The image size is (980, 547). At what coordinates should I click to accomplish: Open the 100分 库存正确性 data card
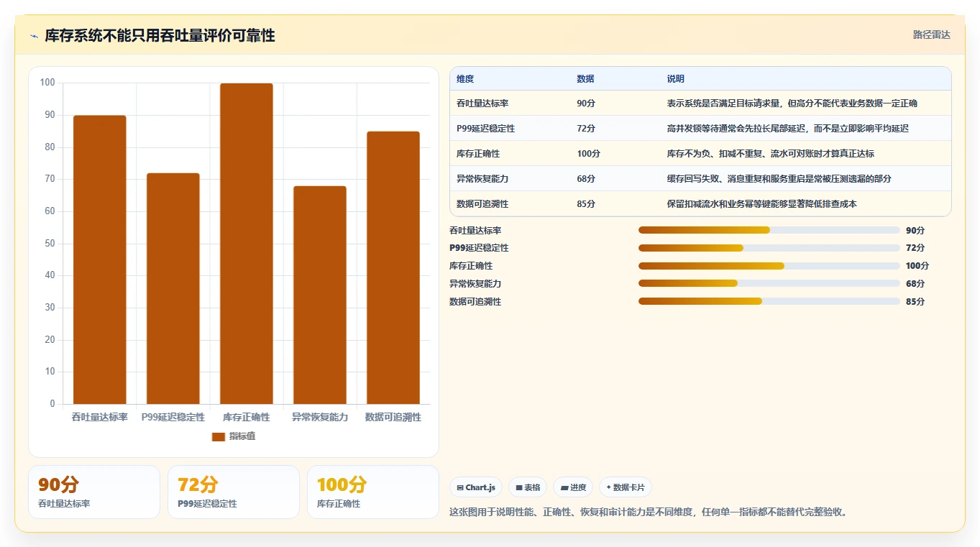pos(373,492)
